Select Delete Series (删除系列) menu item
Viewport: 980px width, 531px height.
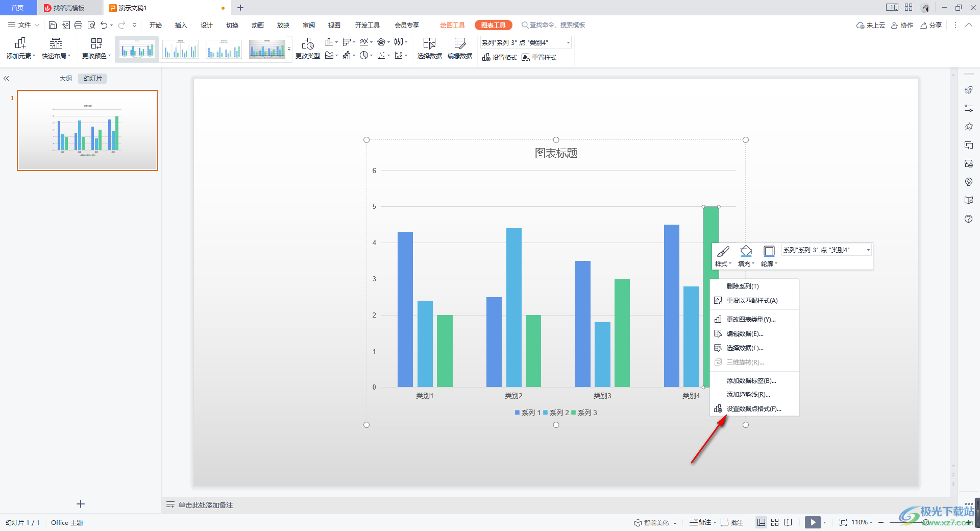[x=754, y=286]
